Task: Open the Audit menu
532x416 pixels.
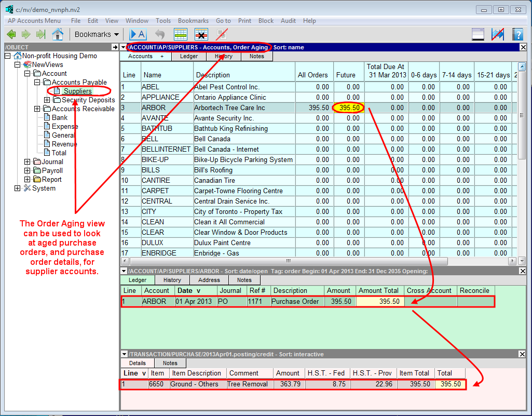Action: pyautogui.click(x=288, y=21)
